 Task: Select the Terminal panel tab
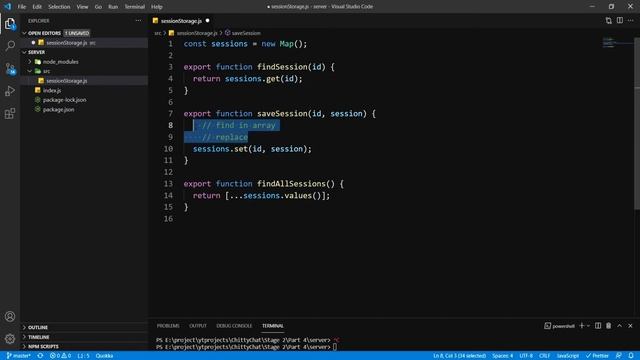(x=273, y=326)
